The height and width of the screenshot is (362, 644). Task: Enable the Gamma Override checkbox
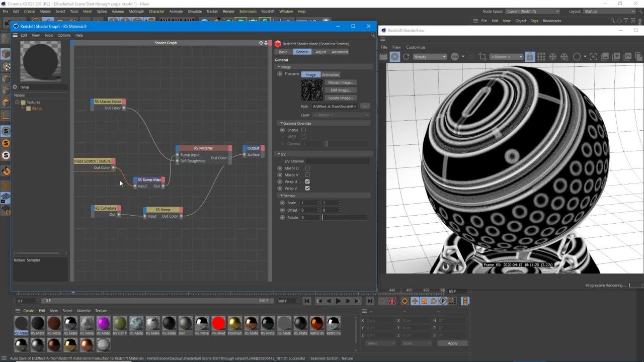point(303,130)
